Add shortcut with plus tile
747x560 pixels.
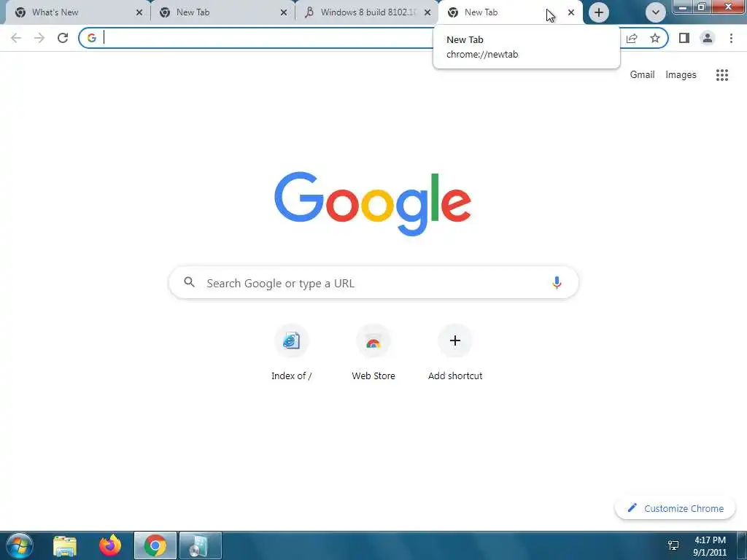click(x=455, y=353)
